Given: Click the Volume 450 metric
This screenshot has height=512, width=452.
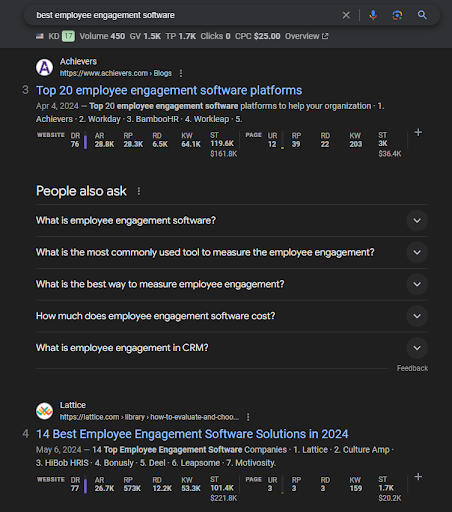Looking at the screenshot, I should (x=102, y=36).
